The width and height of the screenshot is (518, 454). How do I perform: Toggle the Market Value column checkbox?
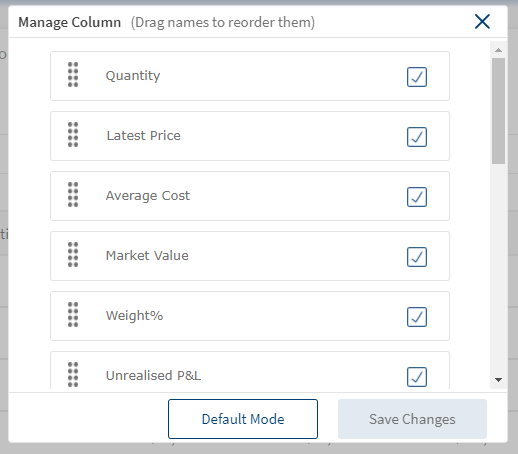coord(417,257)
